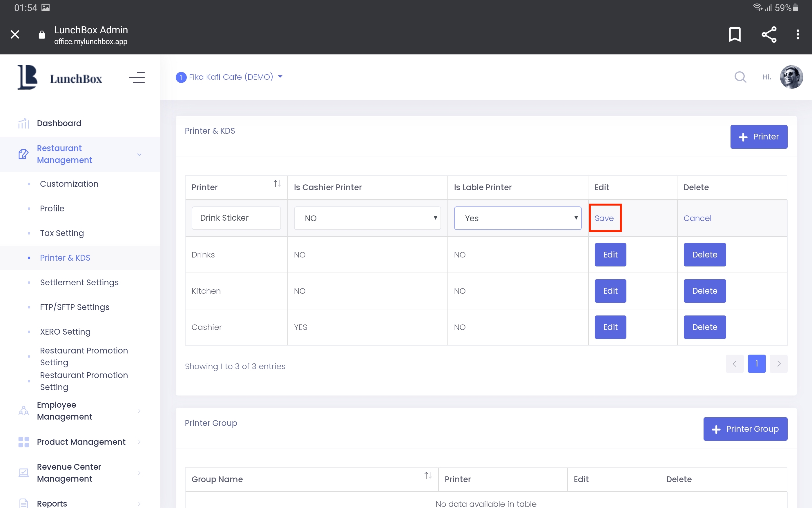This screenshot has width=812, height=508.
Task: Toggle the sidebar hamburger menu icon
Action: (137, 78)
